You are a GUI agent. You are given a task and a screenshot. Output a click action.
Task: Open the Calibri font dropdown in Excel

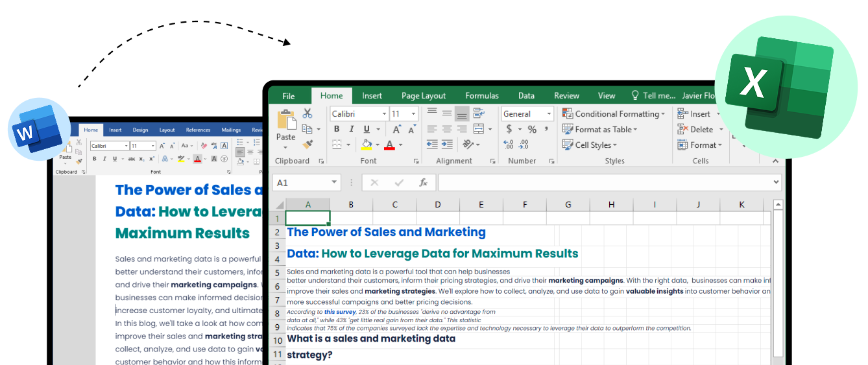point(385,113)
